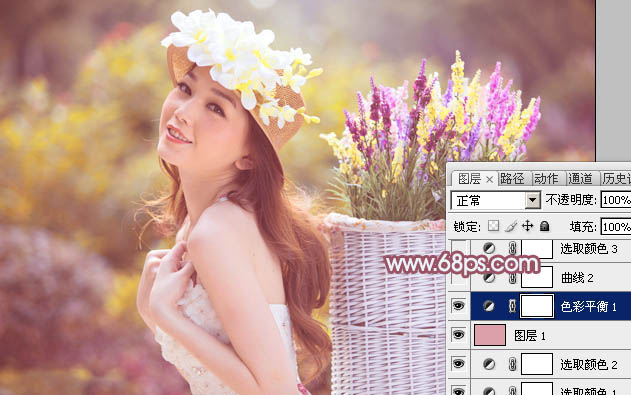
Task: Switch to the 动作 tab
Action: 546,179
